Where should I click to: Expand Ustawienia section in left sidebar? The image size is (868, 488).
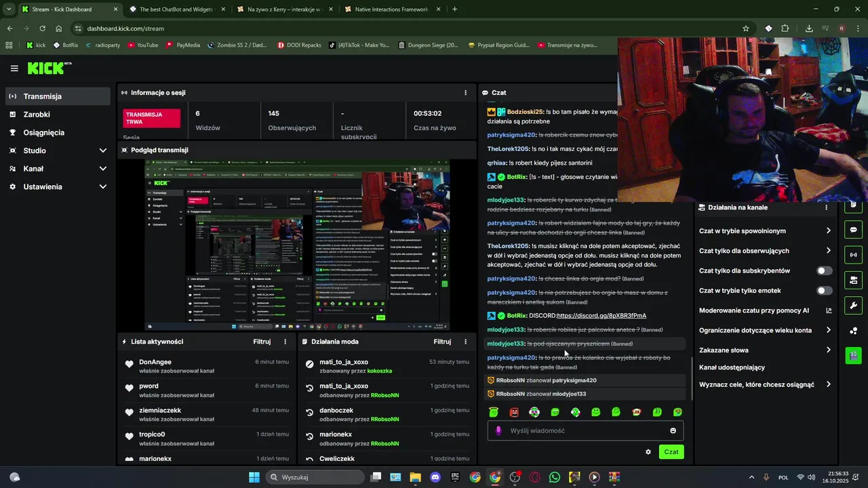pos(58,186)
